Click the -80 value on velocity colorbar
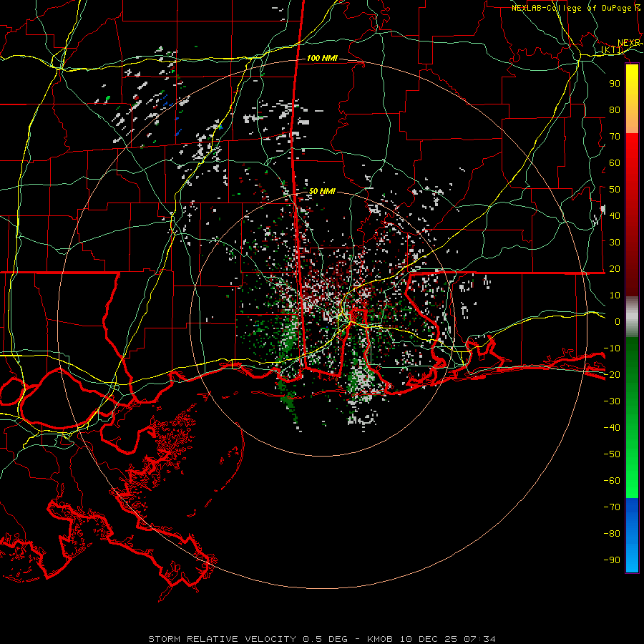Screen dimensions: 644x644 pyautogui.click(x=612, y=534)
